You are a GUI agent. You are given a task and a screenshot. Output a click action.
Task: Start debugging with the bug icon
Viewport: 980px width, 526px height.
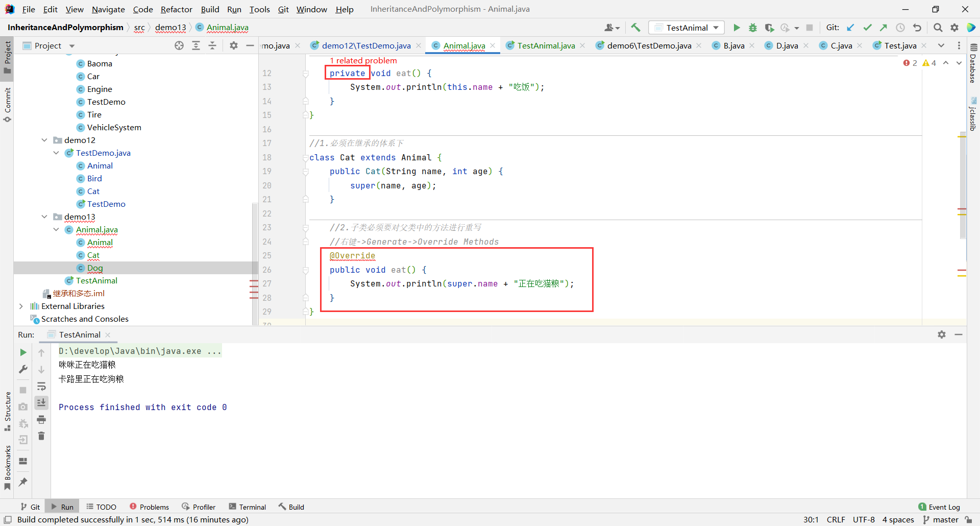[753, 28]
